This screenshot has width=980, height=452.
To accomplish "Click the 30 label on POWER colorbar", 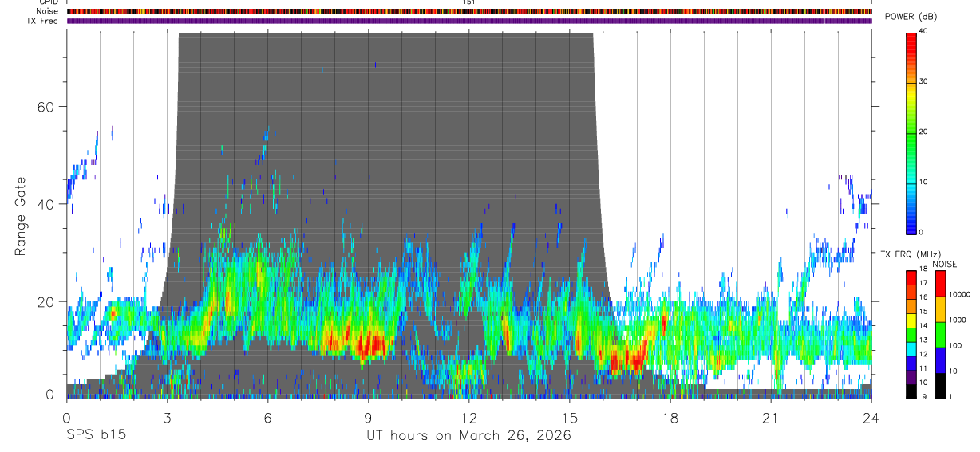I will tap(924, 81).
